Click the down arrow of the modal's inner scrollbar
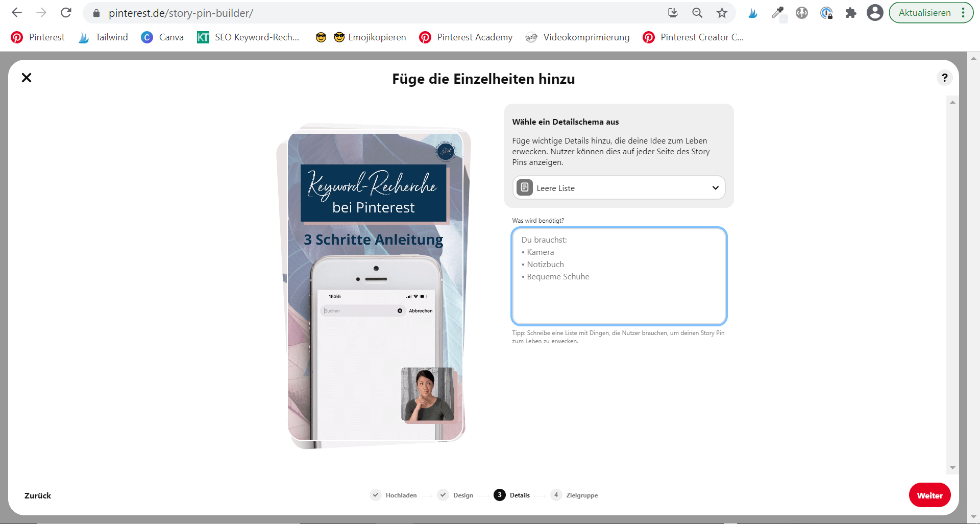980x524 pixels. click(952, 468)
